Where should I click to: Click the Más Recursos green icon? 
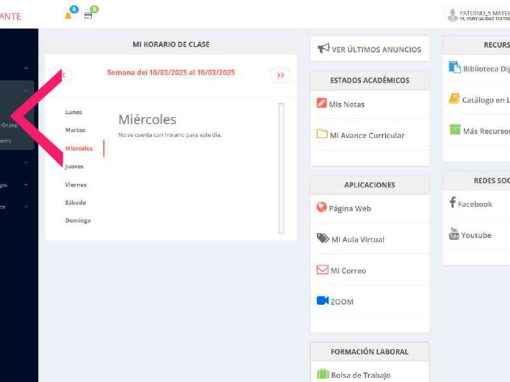click(455, 129)
